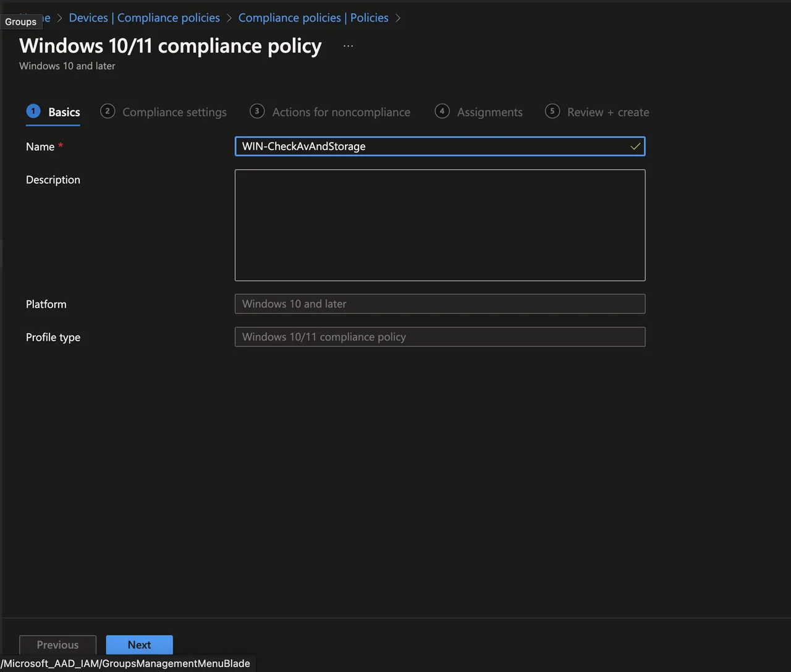Screen dimensions: 791x672
Task: Click the step 1 circle icon for Basics
Action: pyautogui.click(x=33, y=111)
